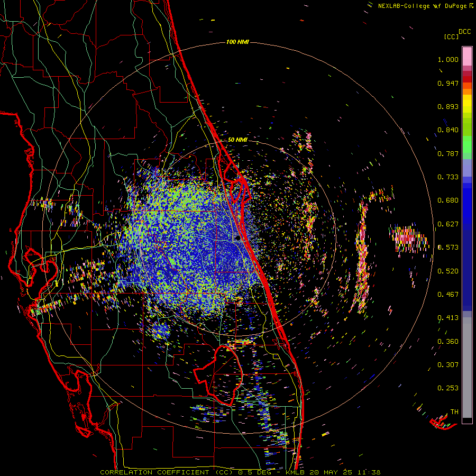This screenshot has width=476, height=476.
Task: Click the 0.307 scale value
Action: 448,365
